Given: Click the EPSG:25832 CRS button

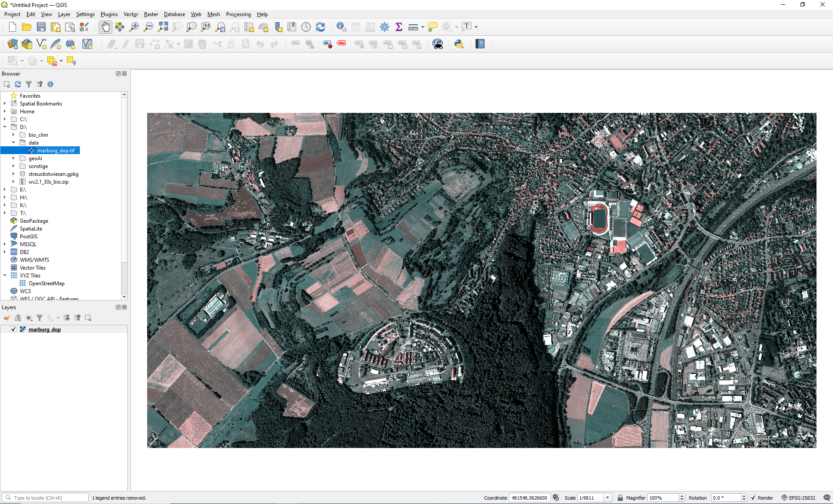Looking at the screenshot, I should pos(798,498).
